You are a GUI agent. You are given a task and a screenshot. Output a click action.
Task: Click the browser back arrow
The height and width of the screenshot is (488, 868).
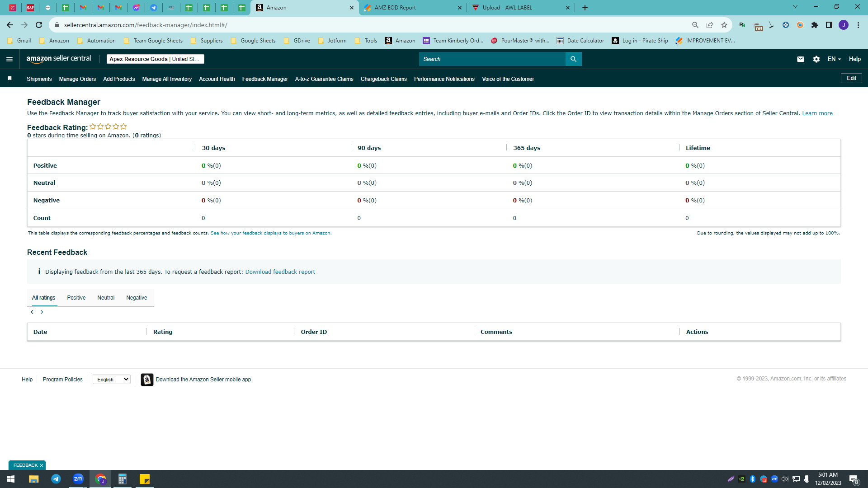pyautogui.click(x=10, y=25)
